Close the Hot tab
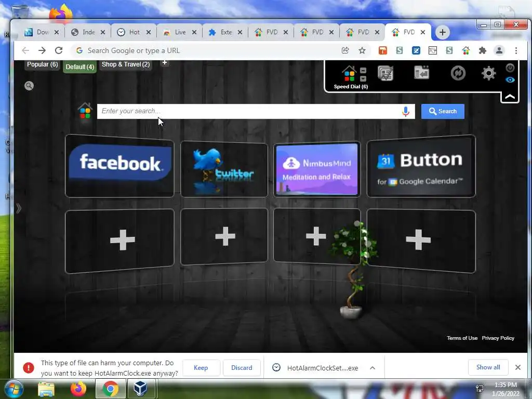This screenshot has height=399, width=532. click(x=148, y=32)
